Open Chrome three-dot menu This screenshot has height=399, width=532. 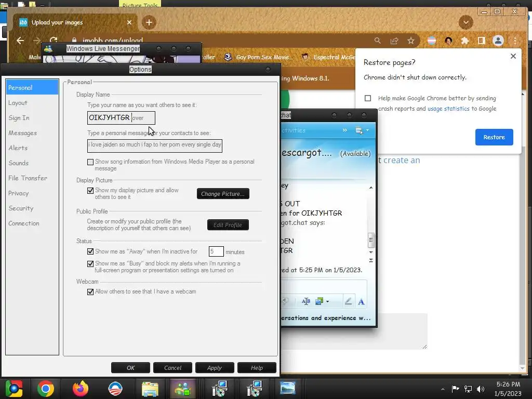click(515, 41)
